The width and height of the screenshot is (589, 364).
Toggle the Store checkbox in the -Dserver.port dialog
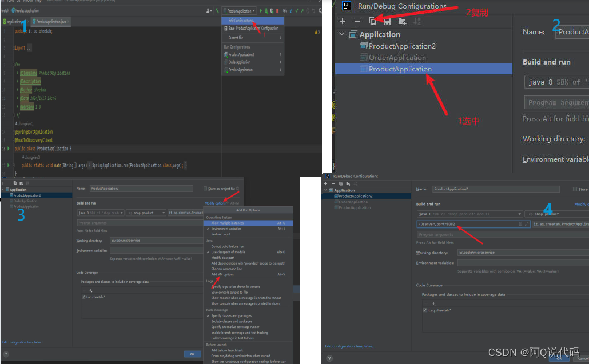[575, 189]
